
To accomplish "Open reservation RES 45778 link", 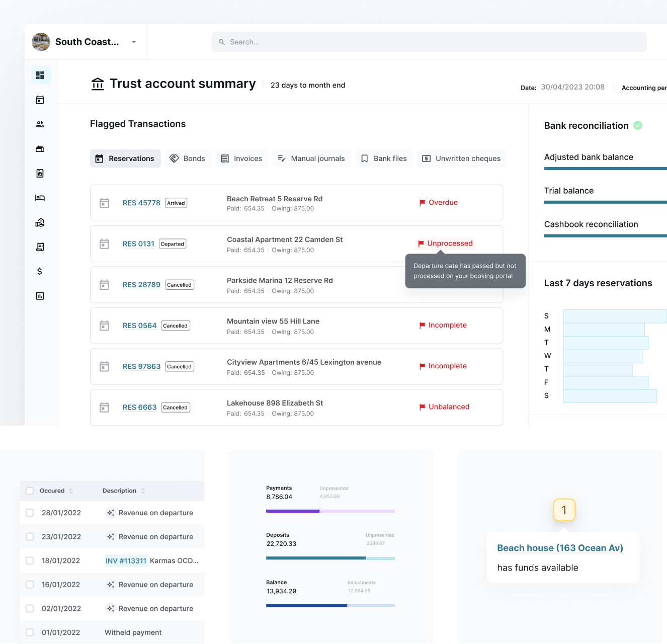I will 141,203.
